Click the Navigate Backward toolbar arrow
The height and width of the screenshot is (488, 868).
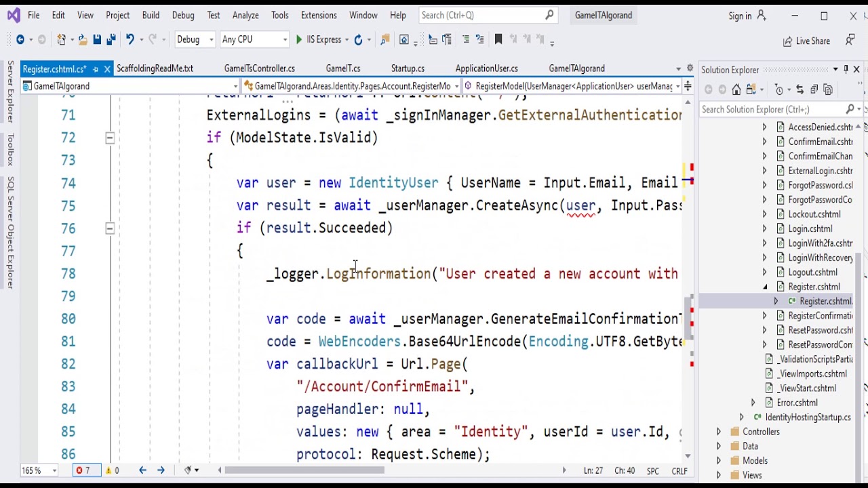point(20,40)
